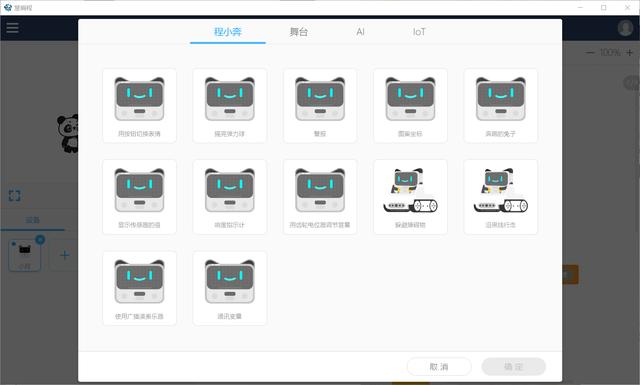This screenshot has height=385, width=640.
Task: Choose the 通讯变量 example in the bottom row
Action: [230, 288]
